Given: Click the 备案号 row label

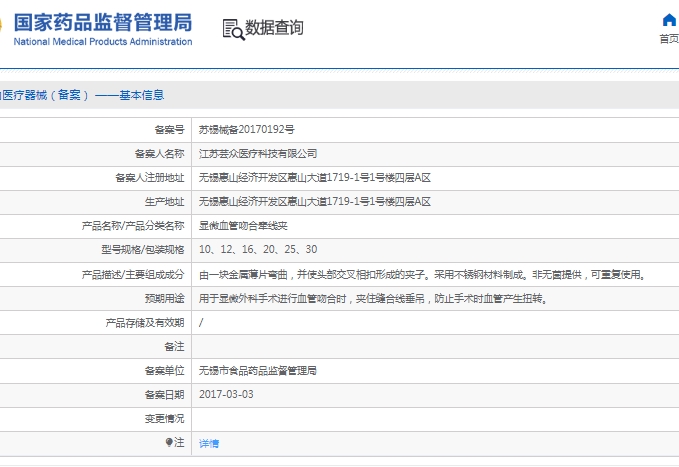Looking at the screenshot, I should pyautogui.click(x=169, y=129).
